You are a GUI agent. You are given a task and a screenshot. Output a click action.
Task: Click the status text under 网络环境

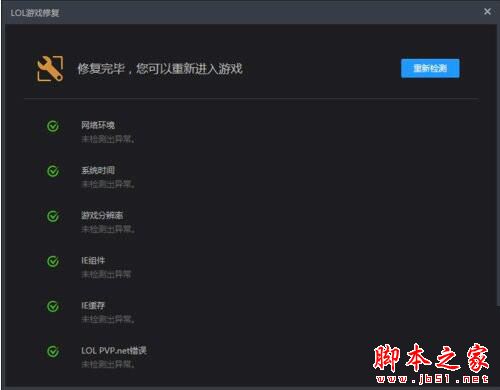pyautogui.click(x=108, y=139)
